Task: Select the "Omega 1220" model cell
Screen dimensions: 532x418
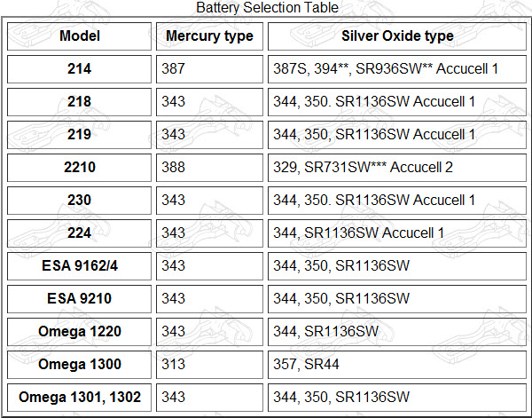Action: pos(80,332)
